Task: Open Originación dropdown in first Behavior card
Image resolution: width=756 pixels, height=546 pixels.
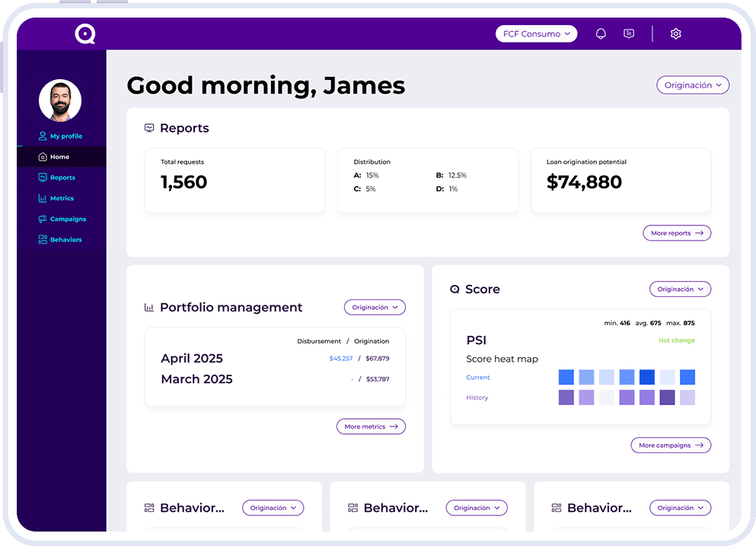Action: point(273,508)
